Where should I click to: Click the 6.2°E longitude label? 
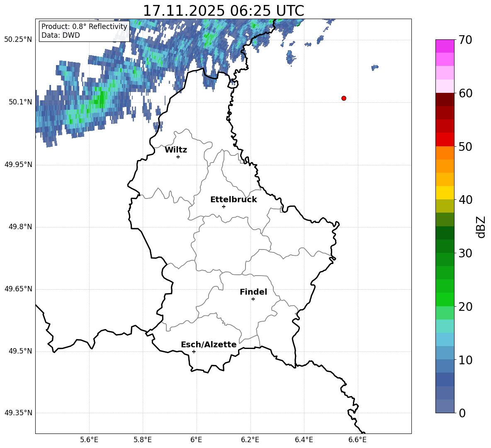(250, 440)
